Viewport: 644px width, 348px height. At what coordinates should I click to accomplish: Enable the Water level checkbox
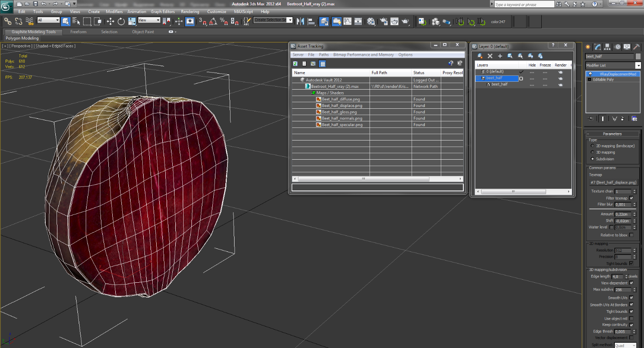click(611, 227)
